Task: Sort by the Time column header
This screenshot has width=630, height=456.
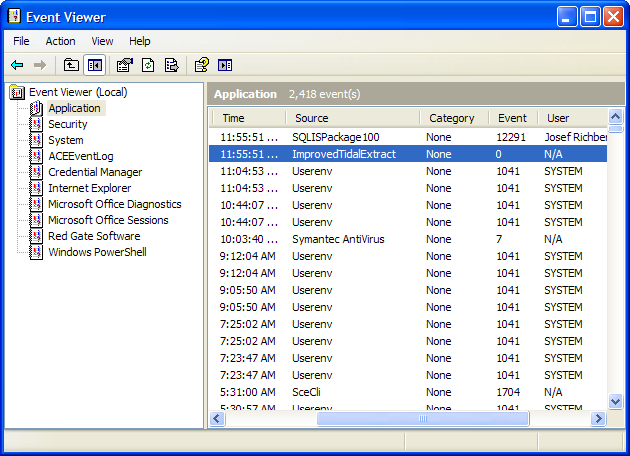Action: (248, 118)
